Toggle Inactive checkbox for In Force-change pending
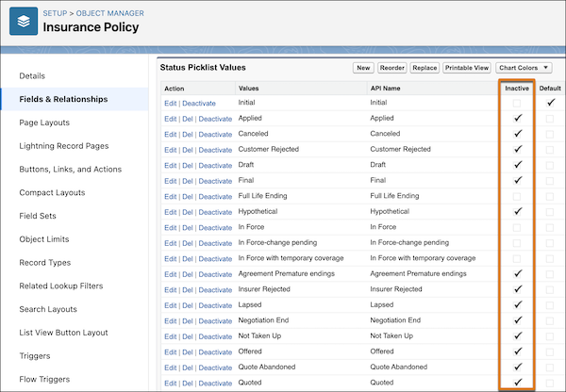566x392 pixels. point(517,243)
